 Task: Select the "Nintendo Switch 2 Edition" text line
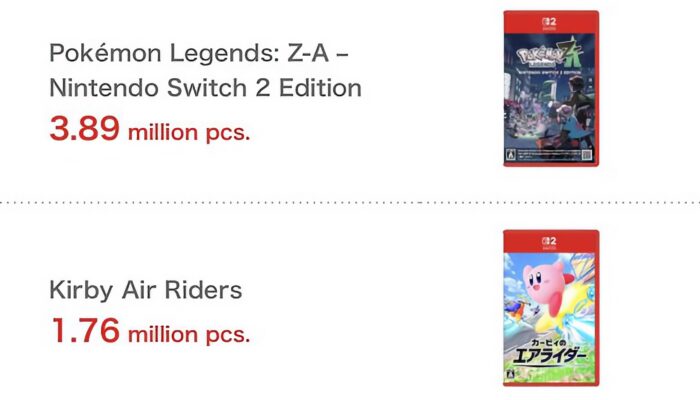tap(205, 88)
